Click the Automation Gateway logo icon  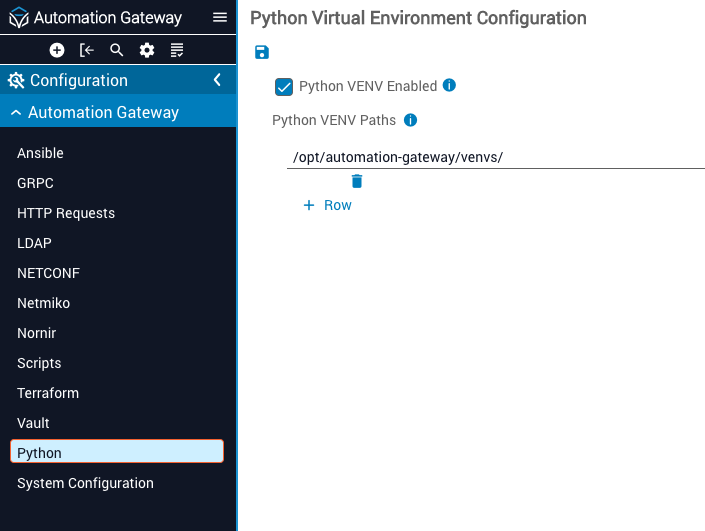point(18,18)
